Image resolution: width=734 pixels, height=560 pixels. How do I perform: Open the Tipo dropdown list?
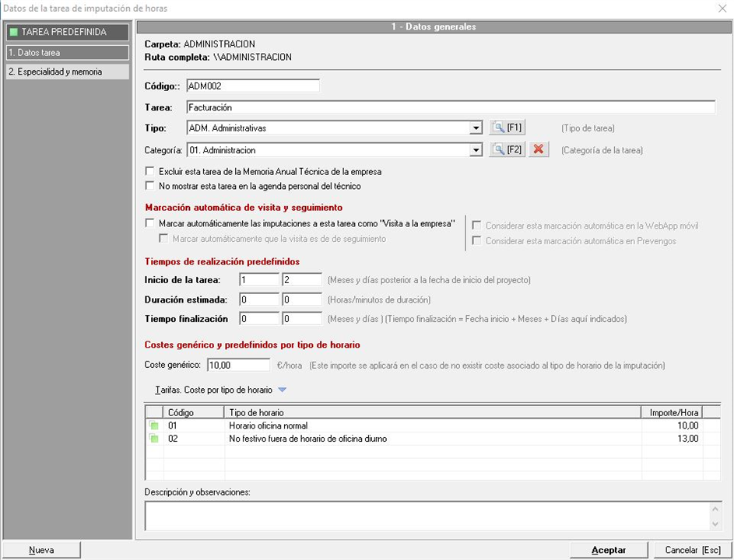[476, 128]
